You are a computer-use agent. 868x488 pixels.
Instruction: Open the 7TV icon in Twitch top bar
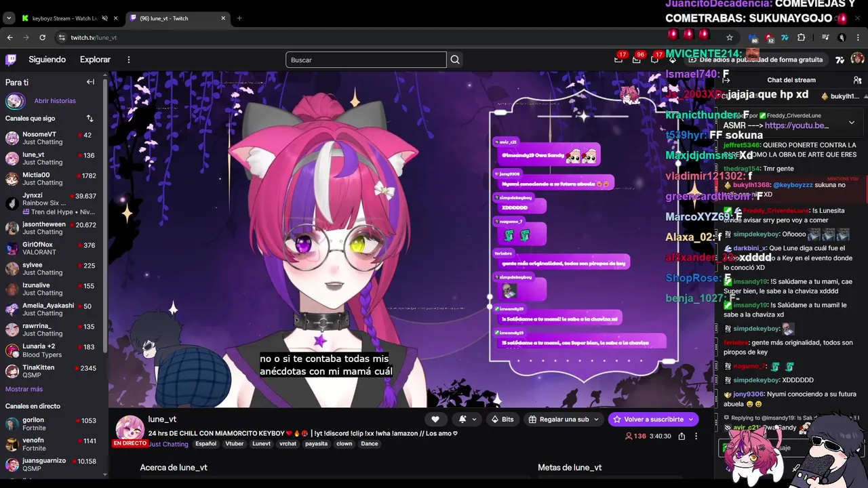[840, 60]
